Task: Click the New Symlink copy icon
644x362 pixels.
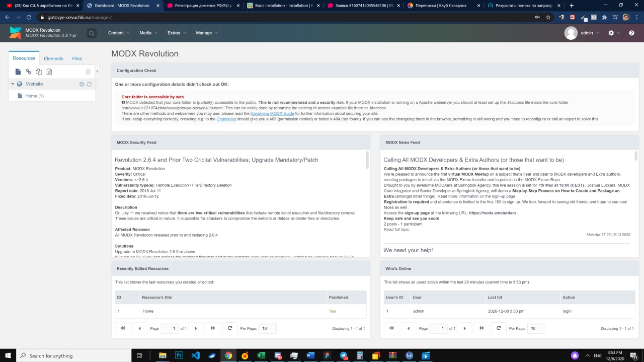Action: (39, 72)
